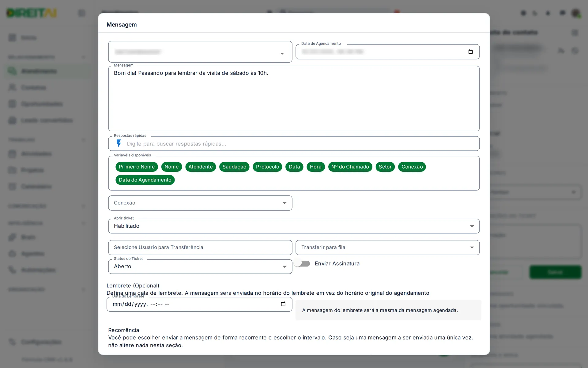Screen dimensions: 588x368
Task: Click inside the Mensagem text area
Action: coord(294,99)
